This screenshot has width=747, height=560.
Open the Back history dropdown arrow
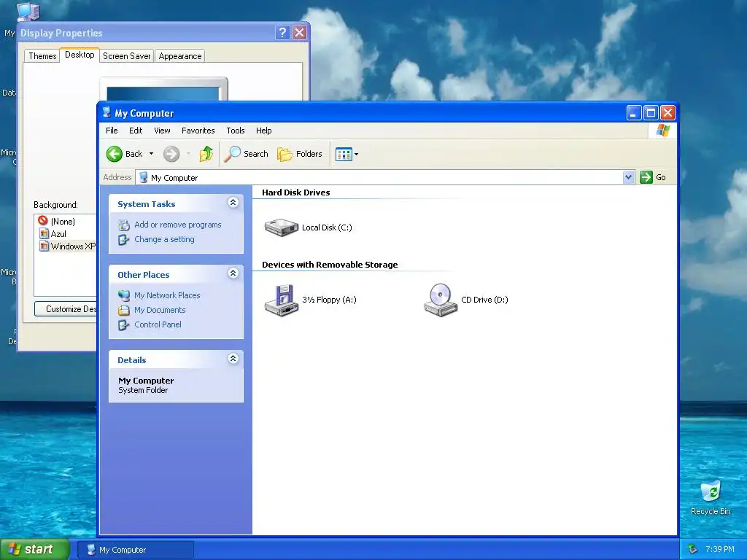(x=151, y=154)
